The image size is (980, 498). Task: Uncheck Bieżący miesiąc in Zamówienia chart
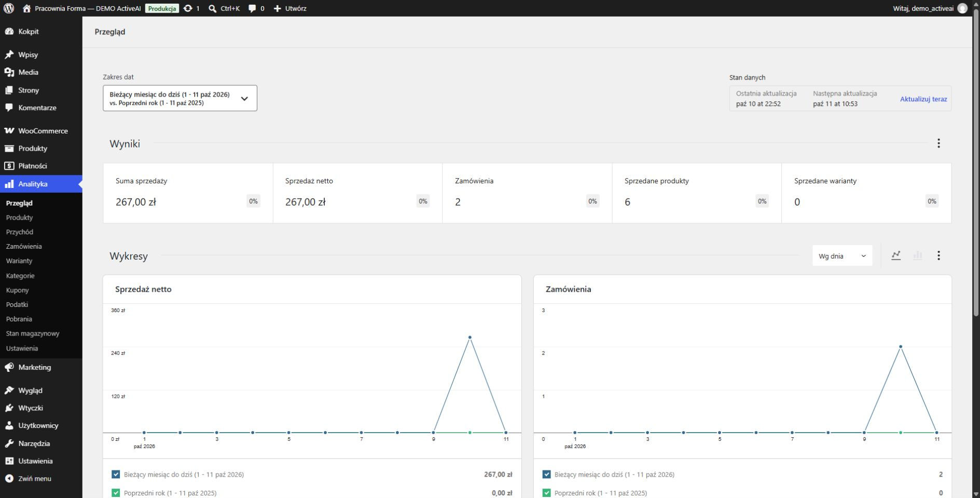tap(546, 474)
